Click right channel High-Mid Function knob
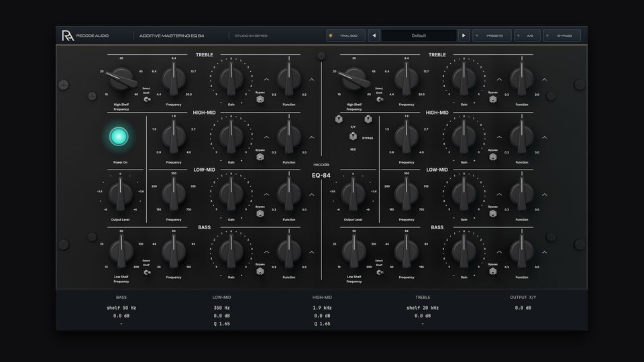The height and width of the screenshot is (362, 644). click(522, 136)
